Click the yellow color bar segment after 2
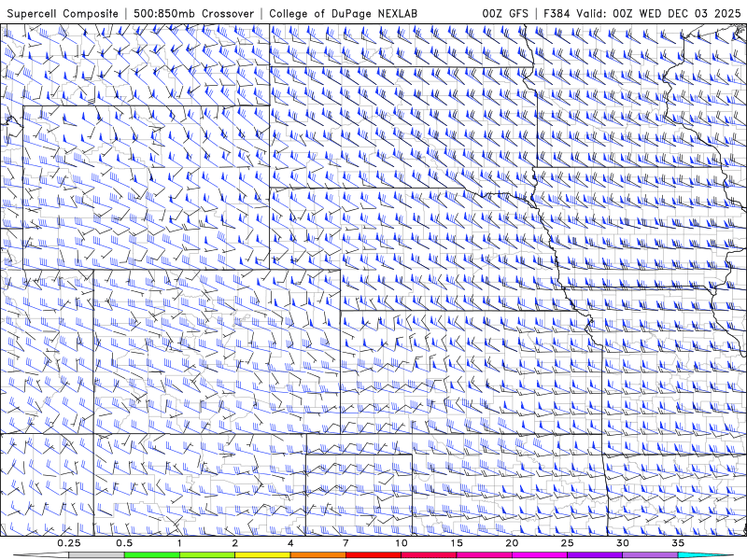This screenshot has height=560, width=747. click(262, 555)
